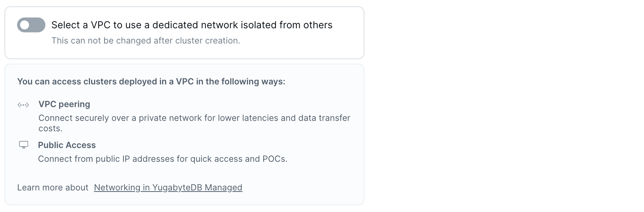Screen dimensions: 644x212
Task: Open the Networking in YugabyteDB Managed link
Action: click(x=168, y=187)
